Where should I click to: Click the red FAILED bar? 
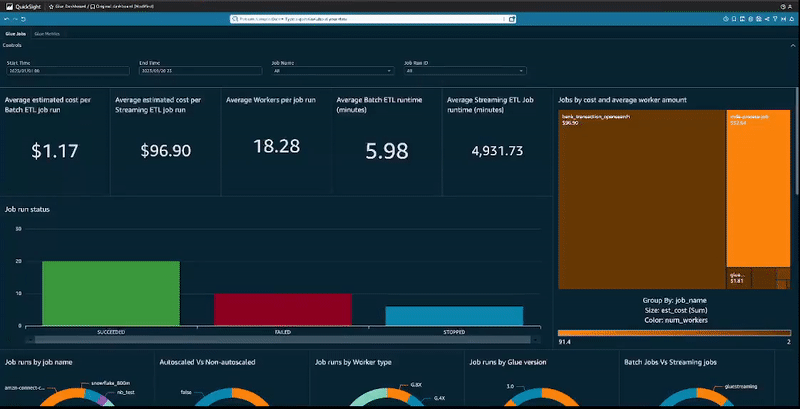pos(283,310)
